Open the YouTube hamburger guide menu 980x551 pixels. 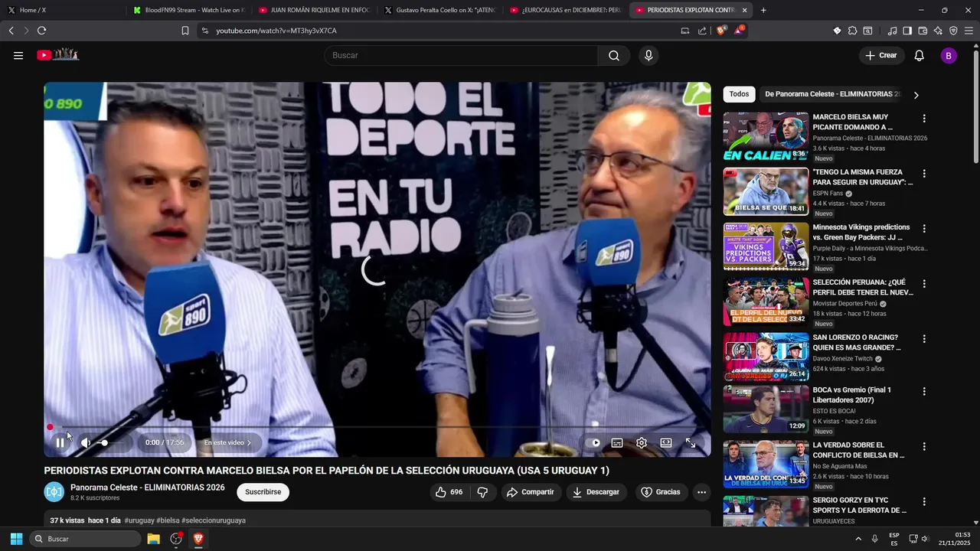click(x=18, y=55)
